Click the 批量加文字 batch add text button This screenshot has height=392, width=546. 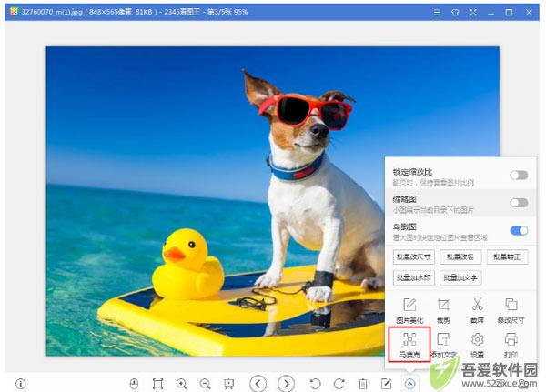coord(460,277)
